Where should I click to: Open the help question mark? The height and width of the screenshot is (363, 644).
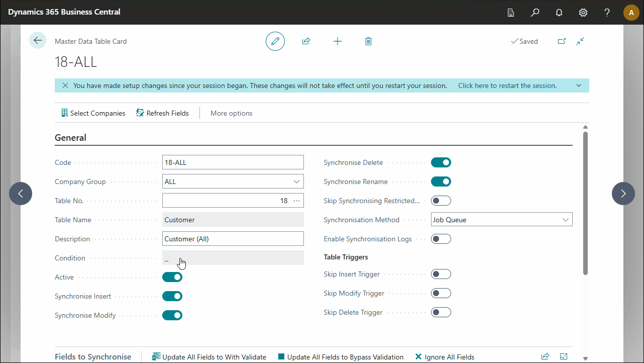click(607, 12)
